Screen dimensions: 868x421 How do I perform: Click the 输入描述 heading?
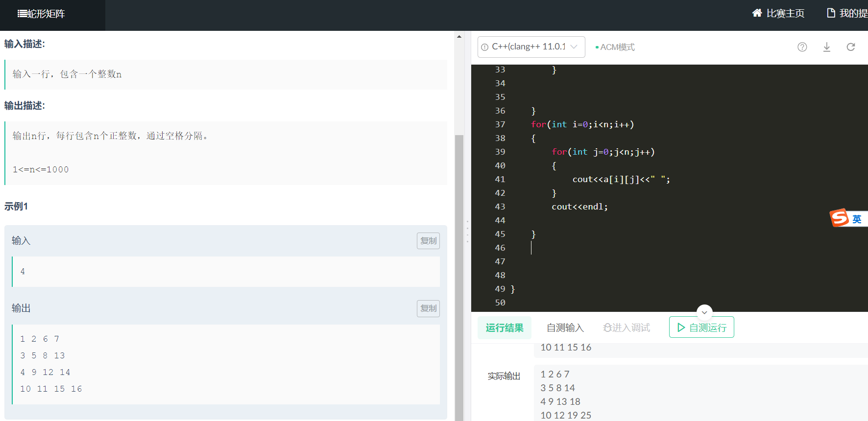tap(24, 44)
